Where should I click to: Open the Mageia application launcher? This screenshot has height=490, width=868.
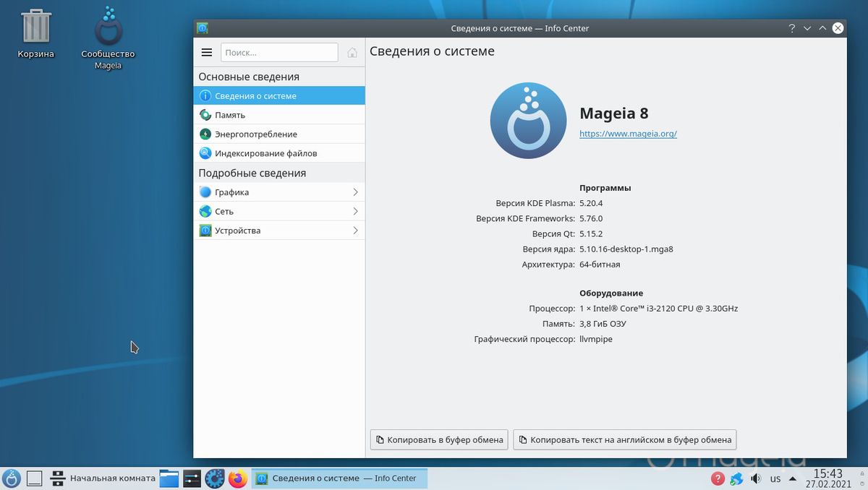coord(11,478)
